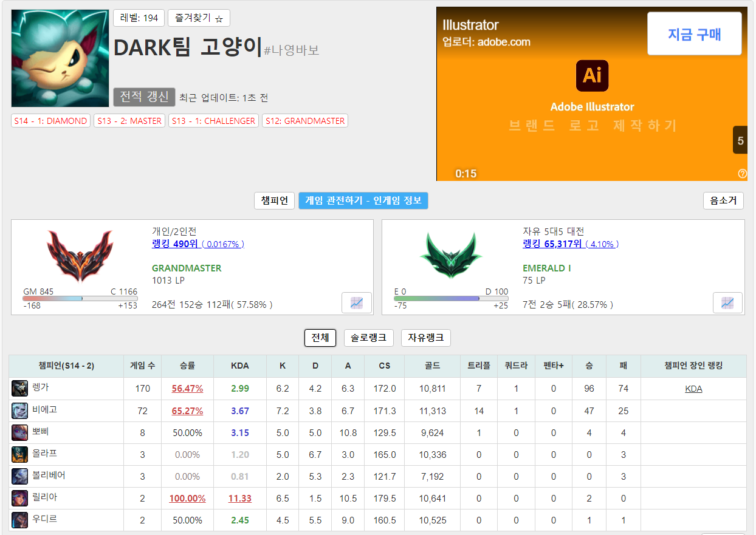This screenshot has height=535, width=756.
Task: Click the 우디르 champion name
Action: pos(44,519)
